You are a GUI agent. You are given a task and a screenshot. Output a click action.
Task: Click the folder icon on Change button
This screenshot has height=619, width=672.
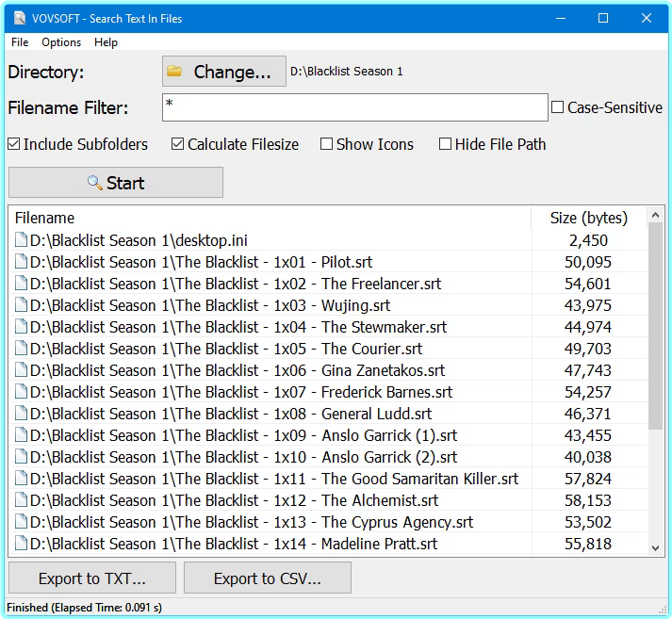[174, 72]
